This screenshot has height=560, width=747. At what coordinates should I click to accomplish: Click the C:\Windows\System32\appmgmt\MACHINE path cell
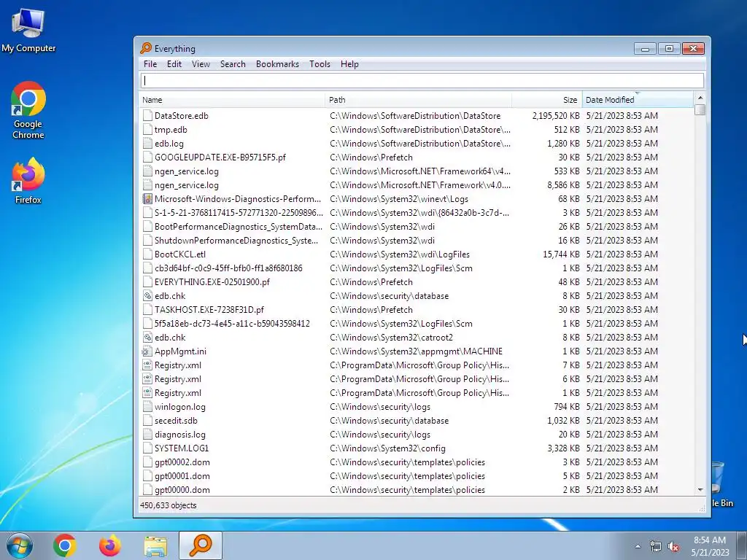(416, 351)
